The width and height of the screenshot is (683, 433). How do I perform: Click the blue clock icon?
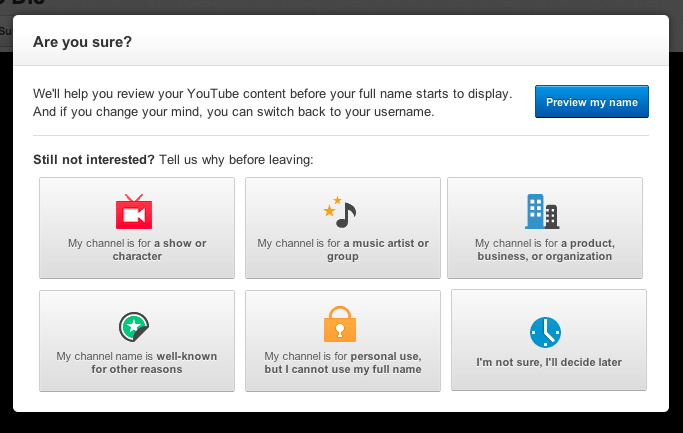(545, 331)
